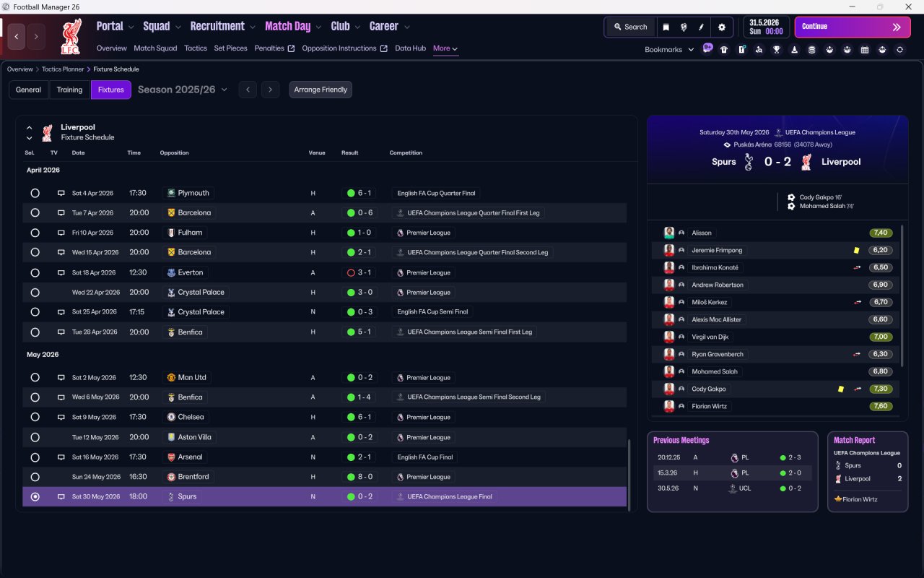
Task: Select the Everton fixture radio button
Action: pyautogui.click(x=35, y=272)
